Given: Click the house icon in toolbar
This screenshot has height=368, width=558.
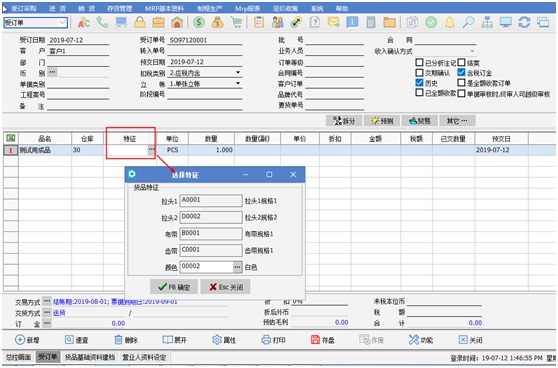Looking at the screenshot, I should click(177, 22).
